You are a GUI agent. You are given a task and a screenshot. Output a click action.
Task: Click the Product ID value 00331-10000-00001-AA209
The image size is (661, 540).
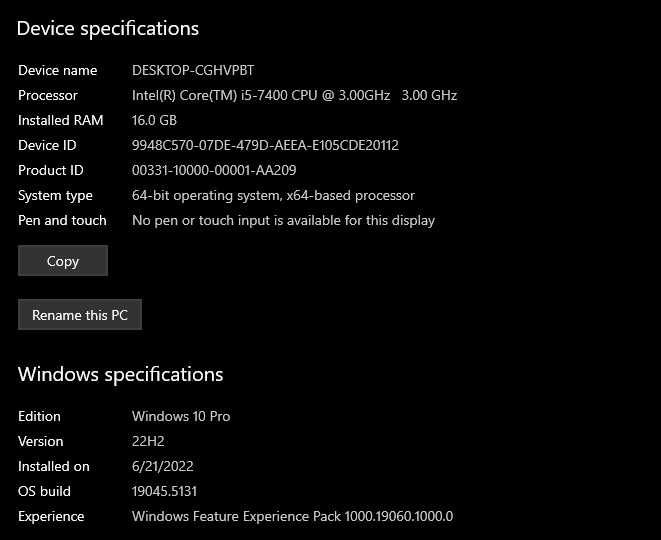point(214,170)
